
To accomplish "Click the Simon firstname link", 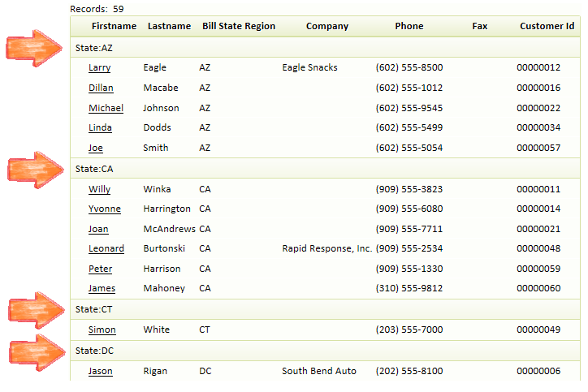I will pos(102,330).
